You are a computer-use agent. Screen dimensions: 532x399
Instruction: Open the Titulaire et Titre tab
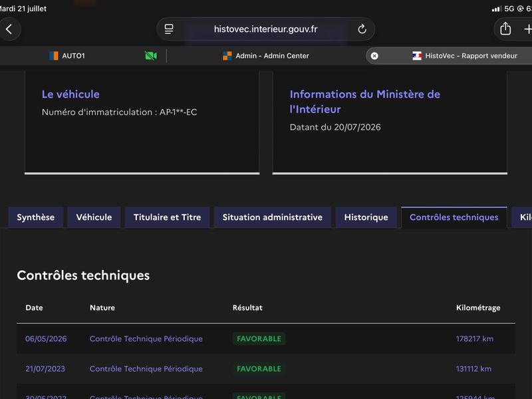point(168,217)
